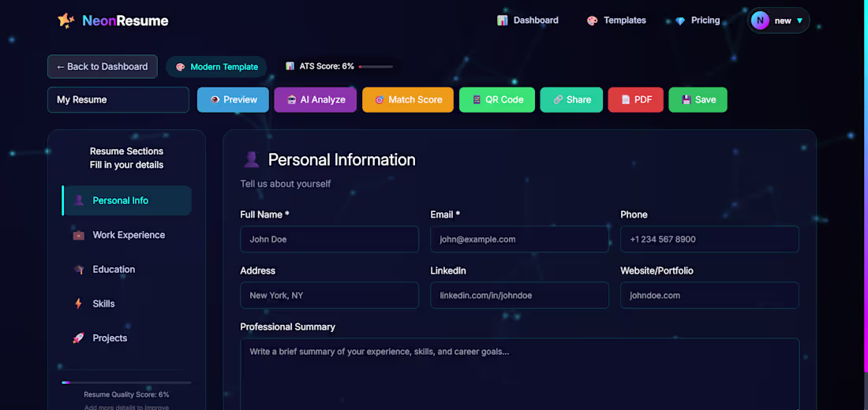868x410 pixels.
Task: Click the ATS Score chart icon
Action: (290, 66)
